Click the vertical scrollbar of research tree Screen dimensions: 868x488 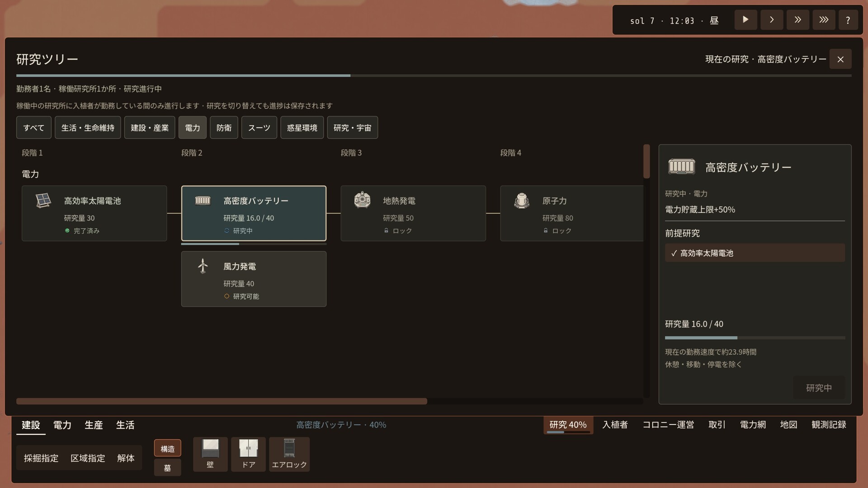[x=646, y=161]
